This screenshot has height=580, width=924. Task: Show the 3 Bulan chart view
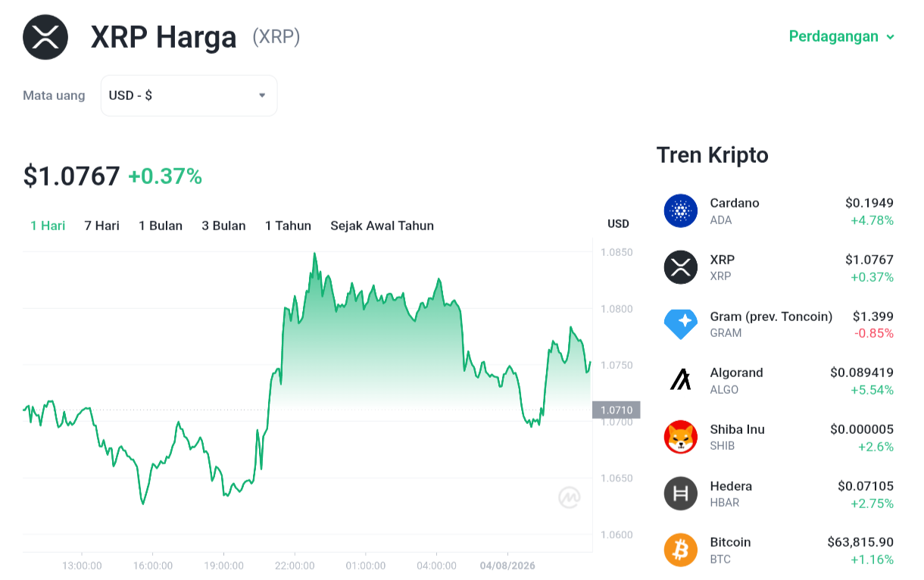click(x=223, y=226)
